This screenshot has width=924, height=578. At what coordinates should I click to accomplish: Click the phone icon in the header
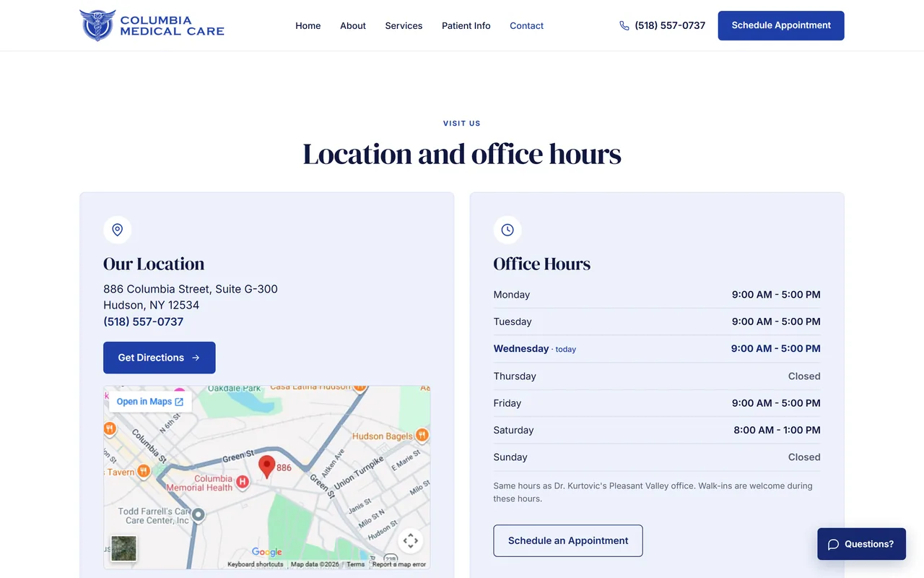(x=624, y=25)
